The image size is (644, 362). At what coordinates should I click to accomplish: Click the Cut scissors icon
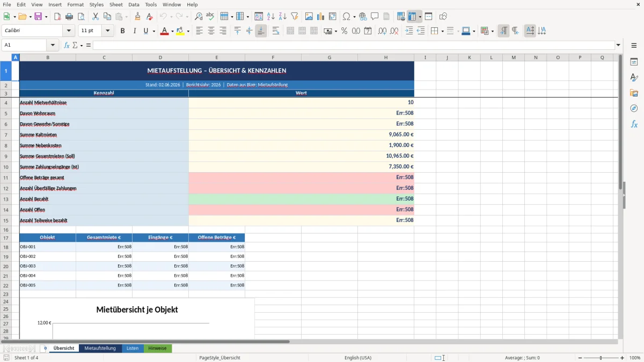pos(96,17)
